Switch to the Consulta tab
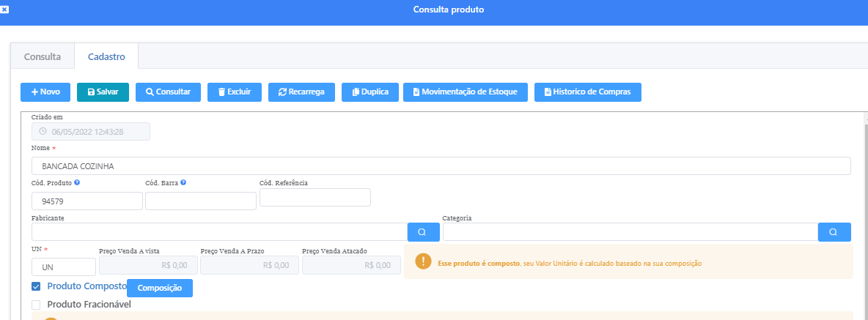The width and height of the screenshot is (868, 320). (x=43, y=56)
